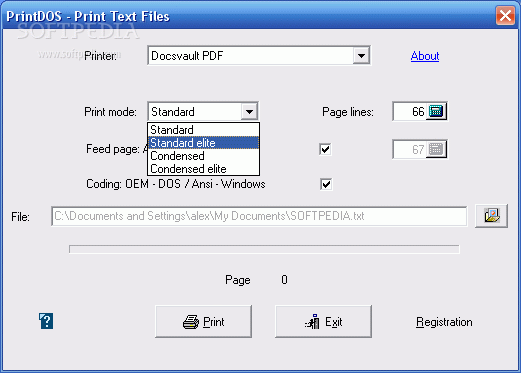This screenshot has width=521, height=373.
Task: Open help with the question mark icon
Action: click(46, 321)
